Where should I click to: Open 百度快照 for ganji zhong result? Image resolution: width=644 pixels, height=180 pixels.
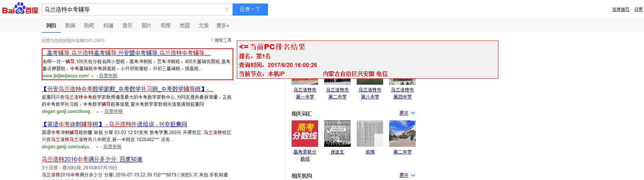tap(113, 112)
